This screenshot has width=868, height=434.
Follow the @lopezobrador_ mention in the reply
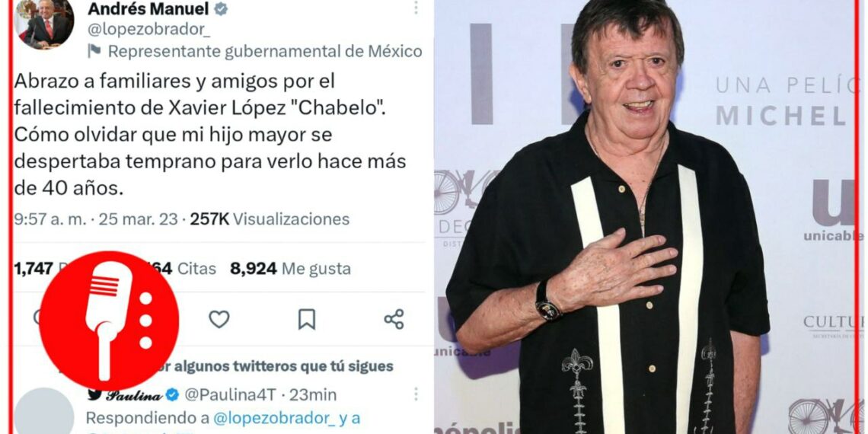tap(273, 419)
